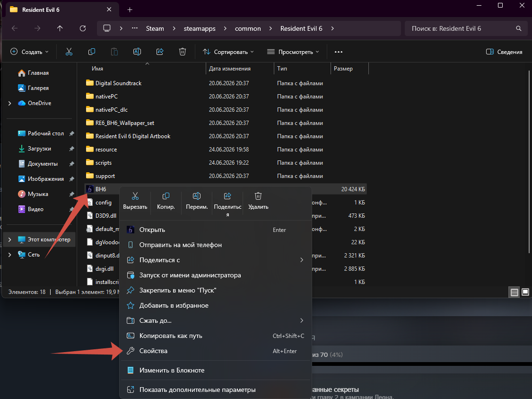Screen dimensions: 532x399
Task: Choose Копир. in the context menu top row
Action: coord(166,201)
